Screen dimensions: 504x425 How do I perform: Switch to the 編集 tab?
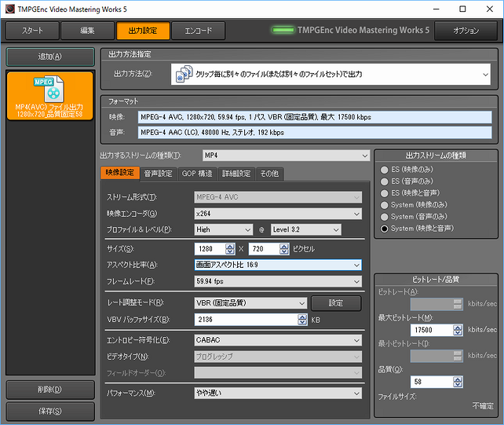click(87, 31)
